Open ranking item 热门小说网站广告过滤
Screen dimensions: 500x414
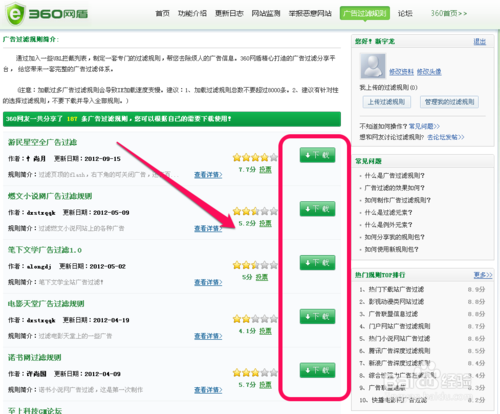click(x=399, y=339)
